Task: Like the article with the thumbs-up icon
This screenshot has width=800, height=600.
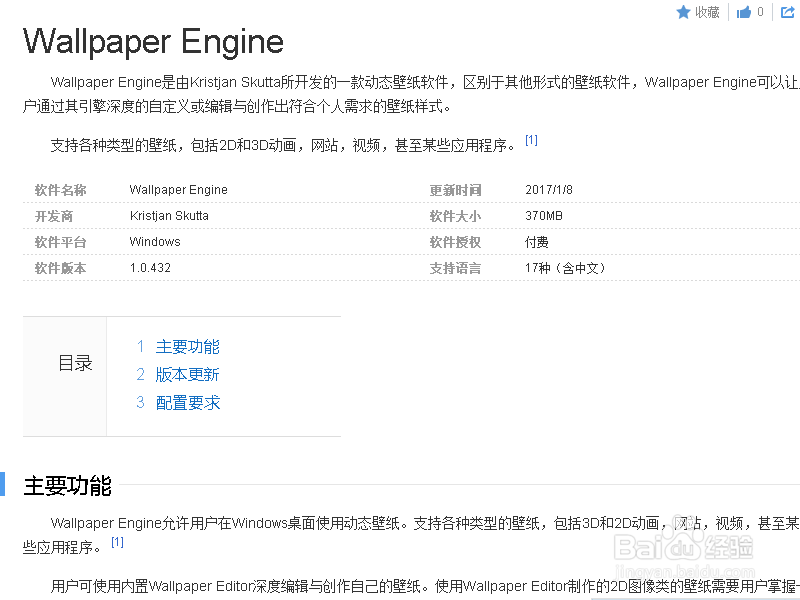Action: (x=745, y=12)
